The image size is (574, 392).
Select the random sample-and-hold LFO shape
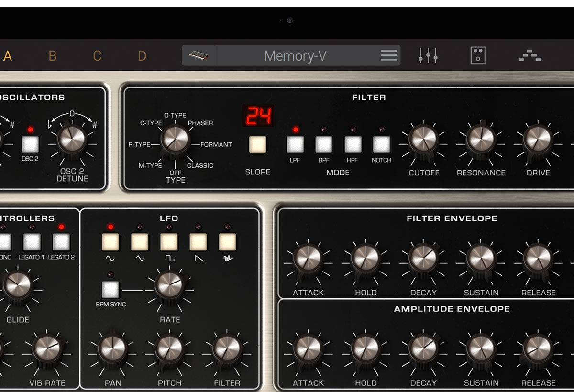227,242
